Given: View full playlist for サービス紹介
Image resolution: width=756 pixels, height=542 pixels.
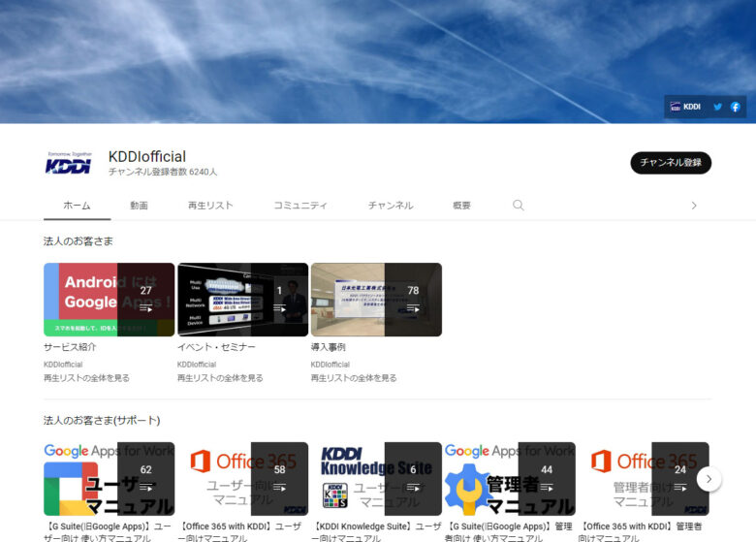Looking at the screenshot, I should pyautogui.click(x=87, y=378).
